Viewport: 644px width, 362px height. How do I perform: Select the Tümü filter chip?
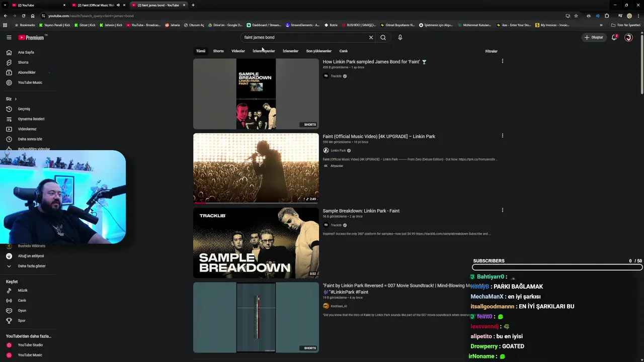(x=201, y=51)
